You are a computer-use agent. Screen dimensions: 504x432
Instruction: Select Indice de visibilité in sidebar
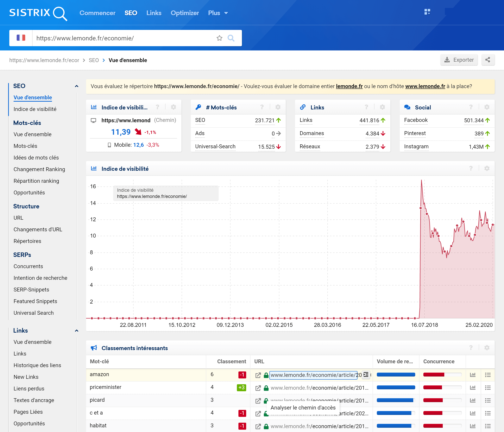pos(35,109)
